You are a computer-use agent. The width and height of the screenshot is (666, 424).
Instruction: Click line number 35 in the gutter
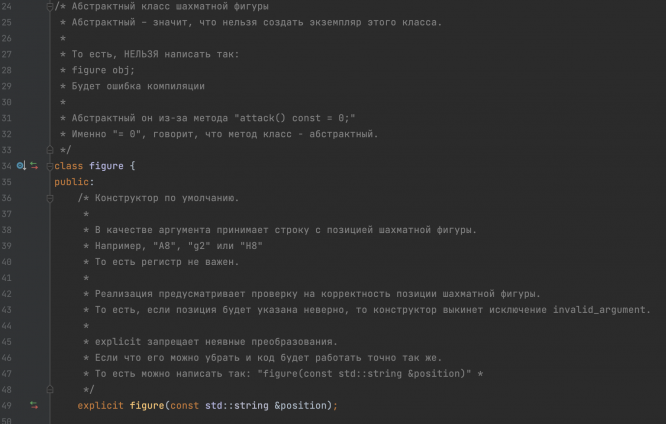click(7, 182)
